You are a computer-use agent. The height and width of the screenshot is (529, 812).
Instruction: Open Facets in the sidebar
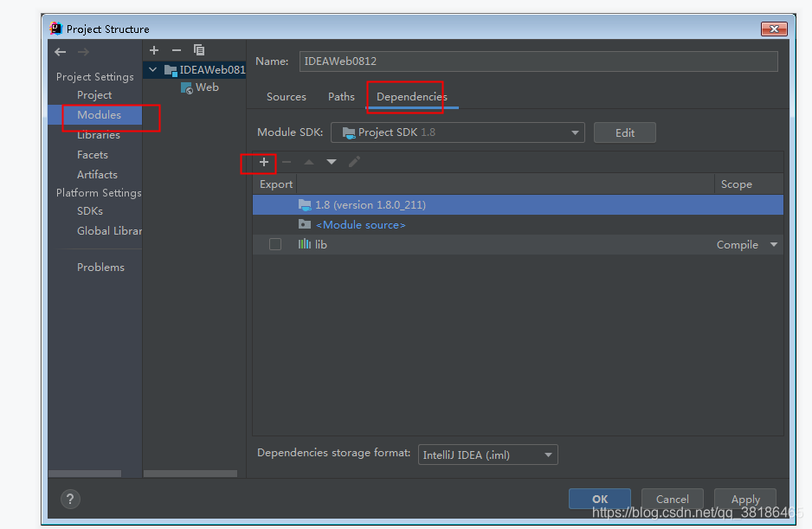coord(92,154)
